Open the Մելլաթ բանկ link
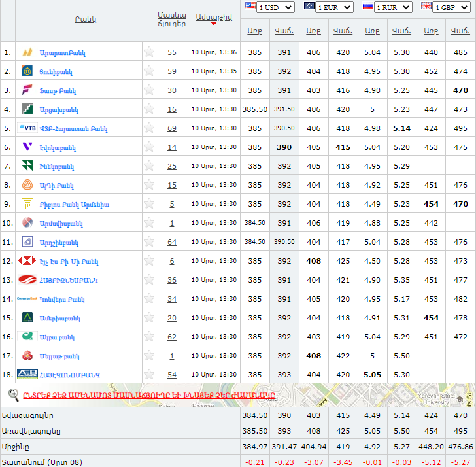 coord(59,356)
